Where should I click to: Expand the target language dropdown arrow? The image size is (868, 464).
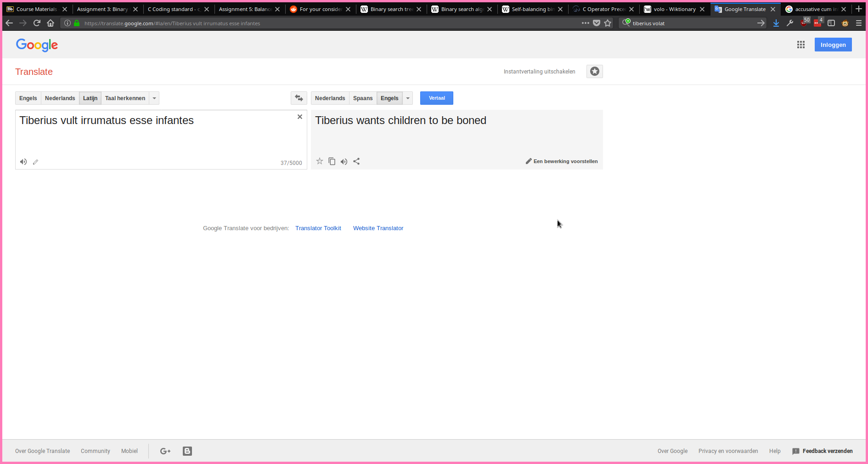pos(408,98)
